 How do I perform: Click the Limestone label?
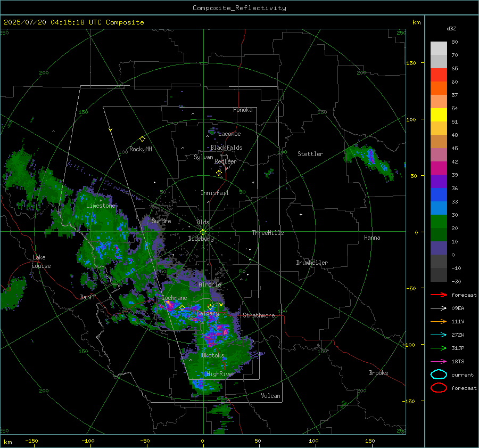(x=101, y=206)
